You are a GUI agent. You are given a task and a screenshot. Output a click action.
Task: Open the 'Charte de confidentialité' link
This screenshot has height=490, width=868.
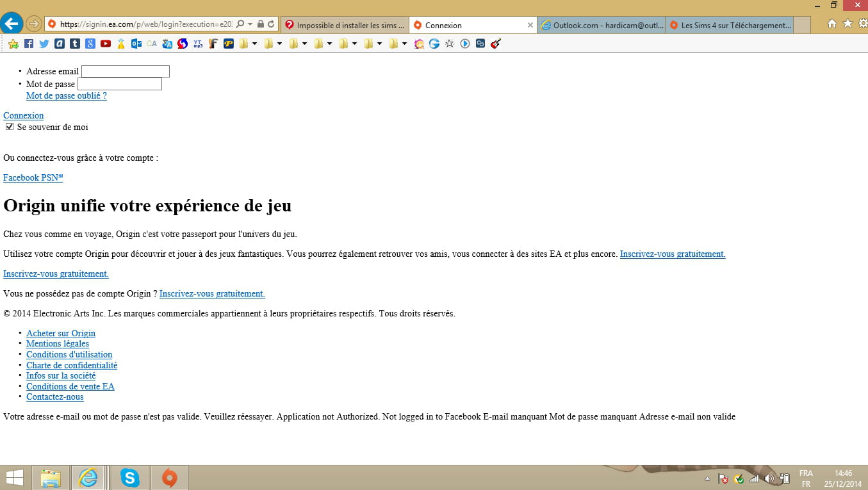tap(72, 365)
